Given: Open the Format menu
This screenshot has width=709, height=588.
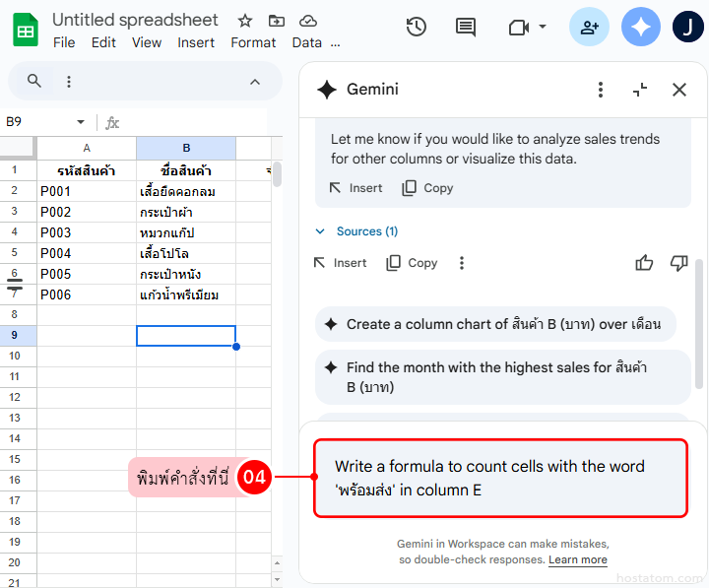Looking at the screenshot, I should point(253,42).
